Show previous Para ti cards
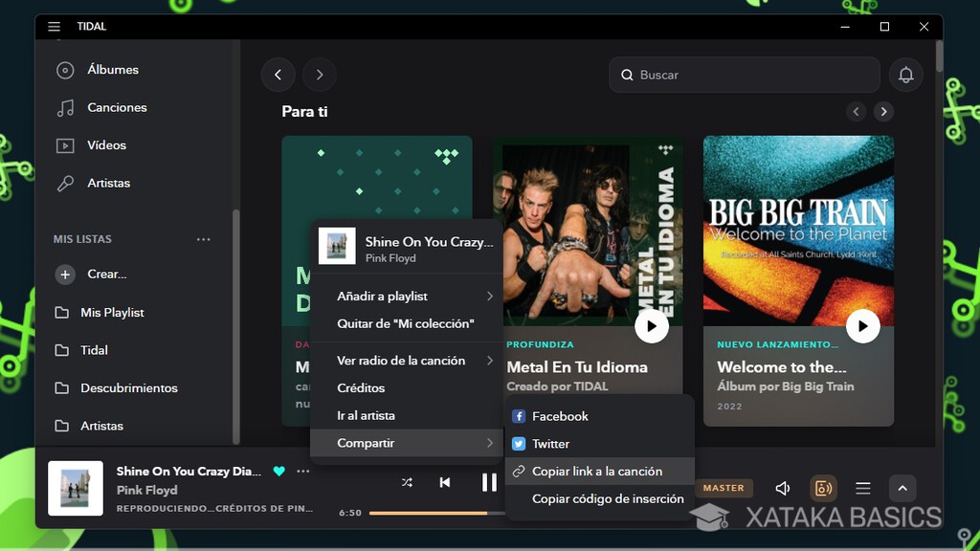The width and height of the screenshot is (980, 551). [856, 112]
